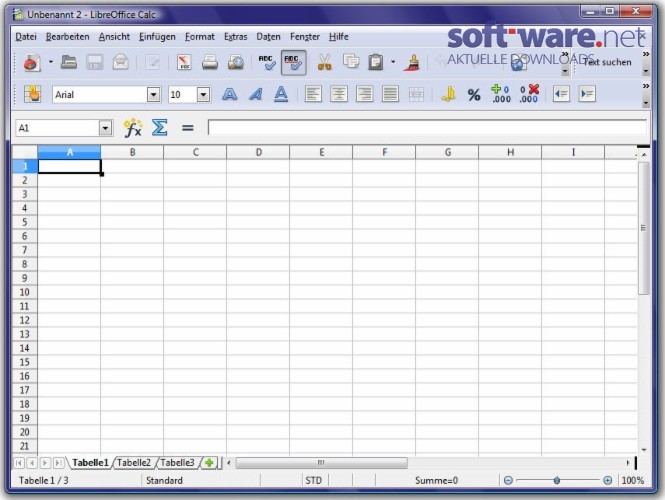Increase indent icon
This screenshot has height=500, width=665.
(x=587, y=94)
